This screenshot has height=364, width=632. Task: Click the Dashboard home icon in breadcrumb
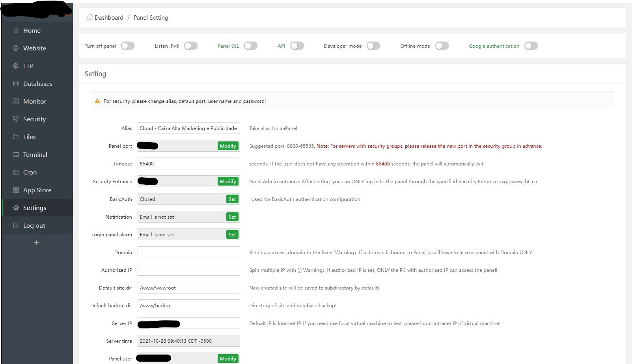pos(89,17)
